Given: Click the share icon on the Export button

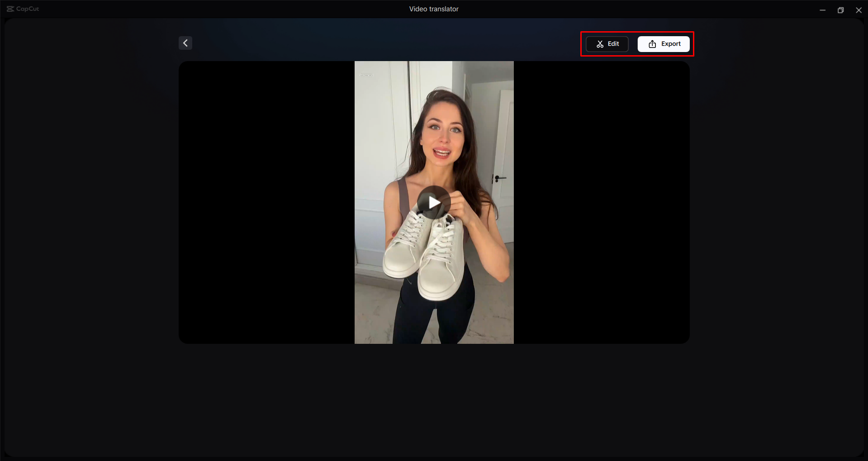Looking at the screenshot, I should tap(652, 44).
